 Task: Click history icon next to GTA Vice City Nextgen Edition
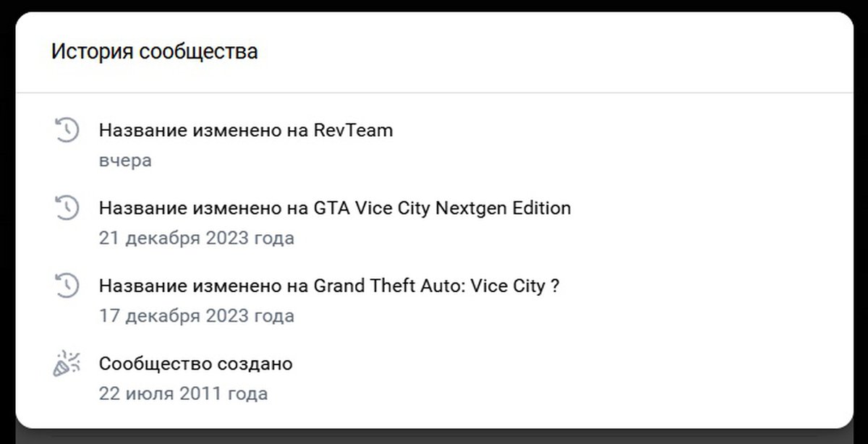(x=66, y=208)
